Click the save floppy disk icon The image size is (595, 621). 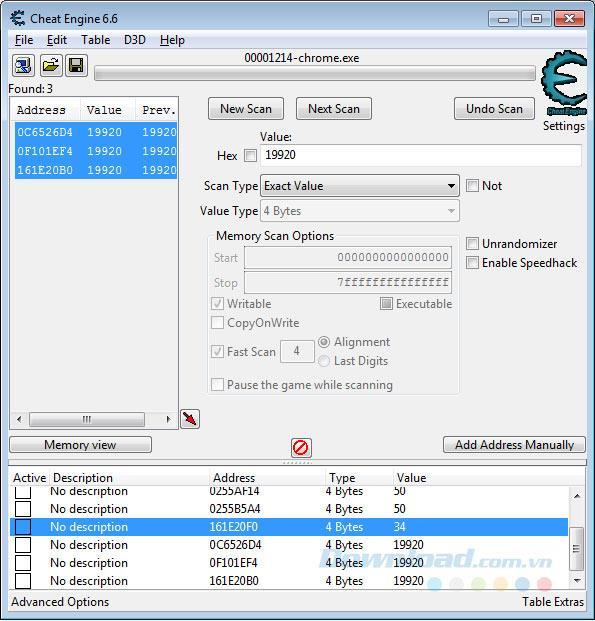(76, 65)
